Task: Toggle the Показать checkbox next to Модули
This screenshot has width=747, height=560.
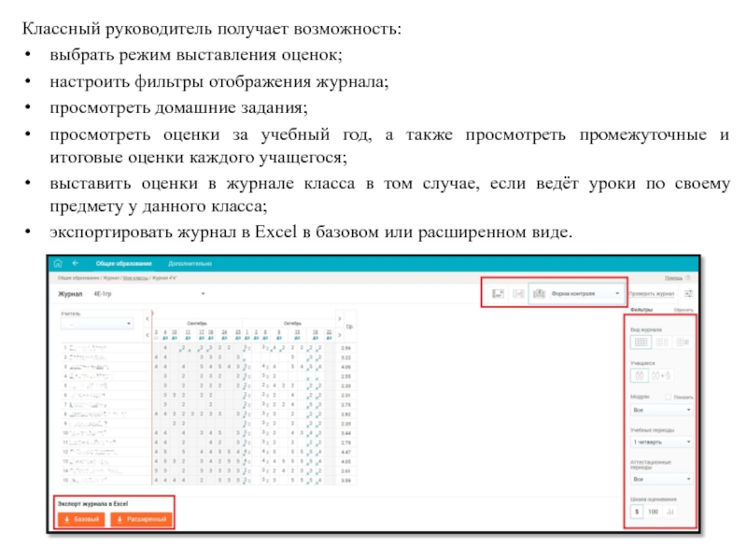Action: click(666, 397)
